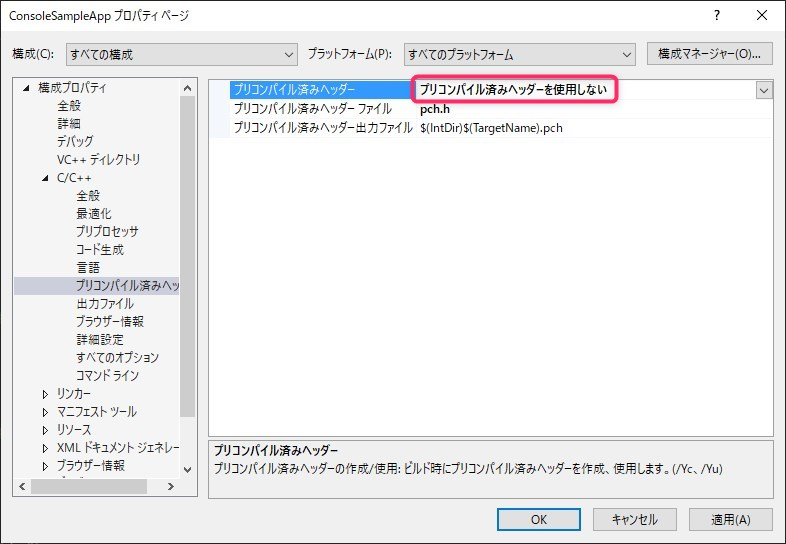Expand the リソース tree node

[45, 430]
